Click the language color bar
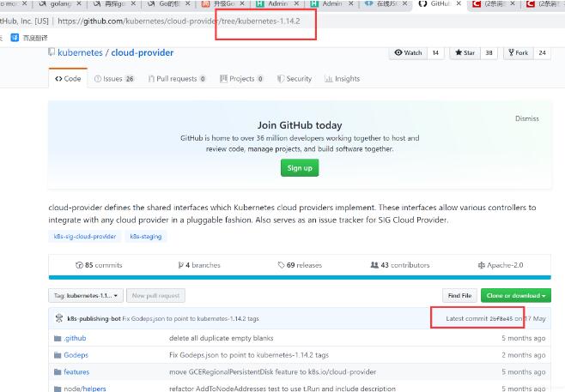 coord(300,277)
